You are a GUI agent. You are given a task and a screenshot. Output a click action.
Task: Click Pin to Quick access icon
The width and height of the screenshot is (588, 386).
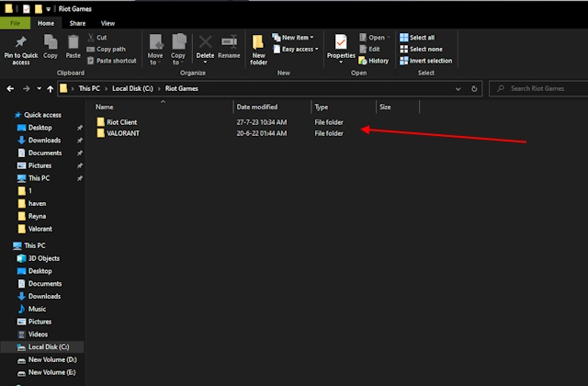pyautogui.click(x=21, y=51)
